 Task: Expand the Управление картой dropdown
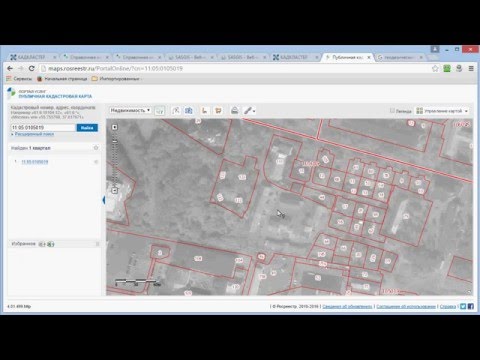[x=442, y=111]
